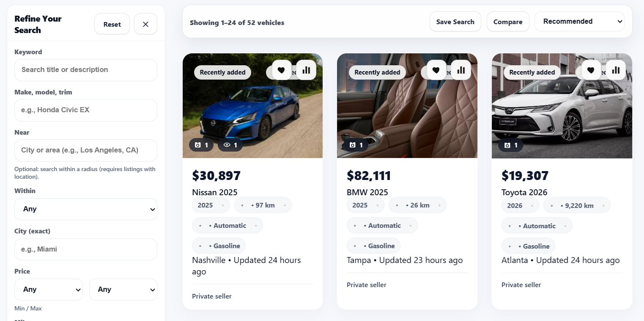Click photo count badge on Nissan image
This screenshot has height=321, width=644.
(x=201, y=145)
